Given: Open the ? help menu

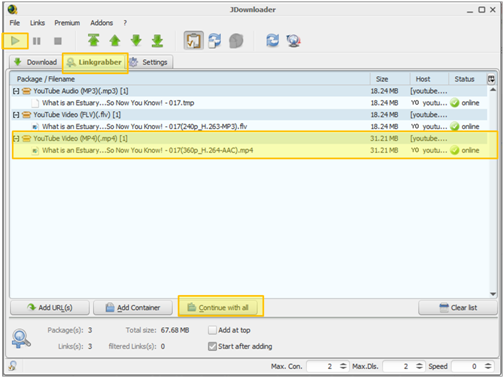Looking at the screenshot, I should [125, 23].
